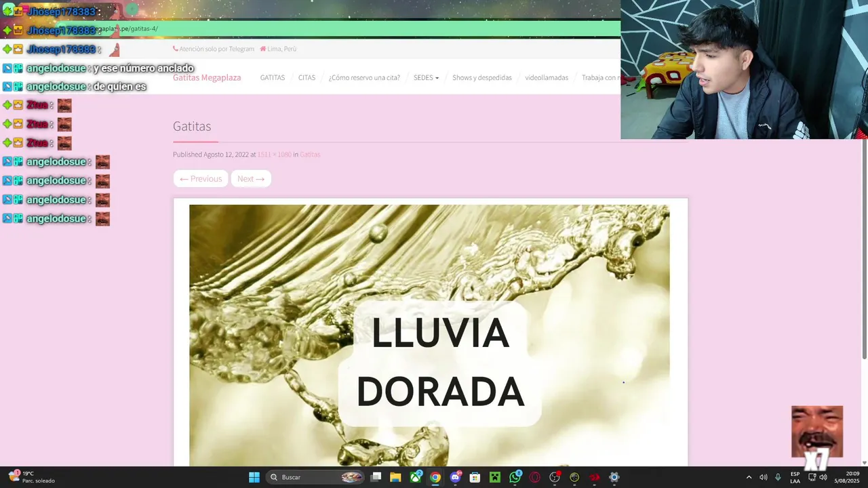Open WhatsApp from the taskbar
Image resolution: width=868 pixels, height=488 pixels.
[515, 477]
